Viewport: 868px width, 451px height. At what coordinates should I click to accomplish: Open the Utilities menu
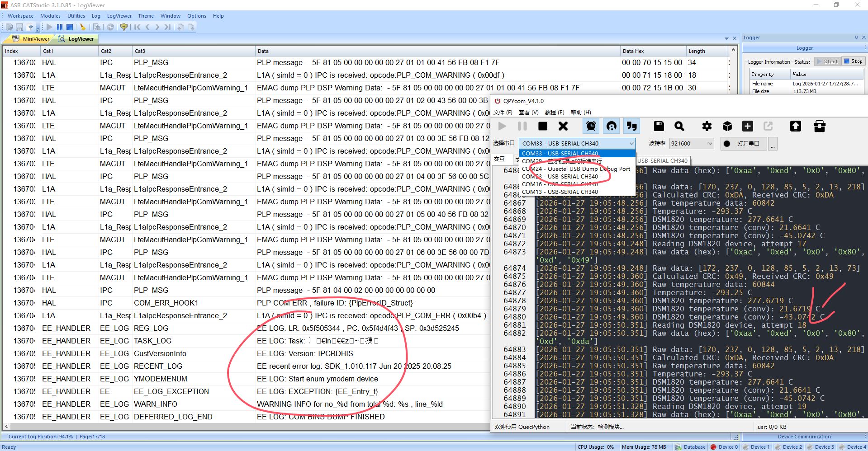76,16
